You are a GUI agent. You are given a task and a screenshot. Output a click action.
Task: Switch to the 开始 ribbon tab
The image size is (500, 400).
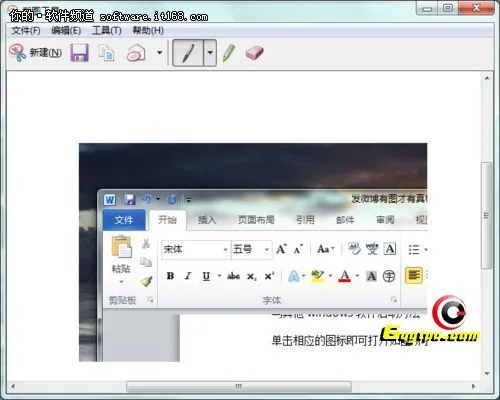click(x=167, y=220)
